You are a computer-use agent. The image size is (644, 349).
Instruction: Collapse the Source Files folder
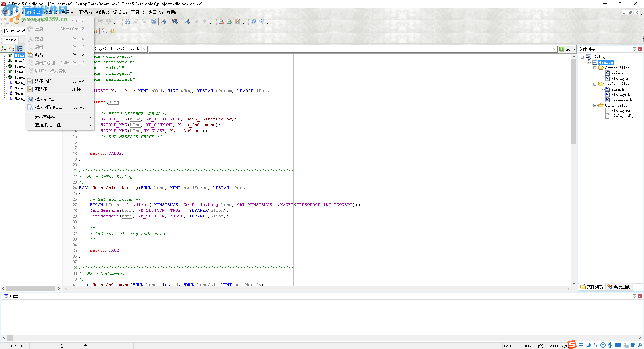[595, 68]
